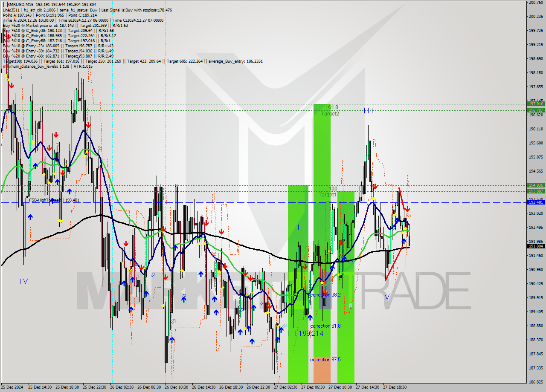Image resolution: width=546 pixels, height=392 pixels.
Task: Click the '27 Dec 10:30' time axis label
Action: click(340, 387)
